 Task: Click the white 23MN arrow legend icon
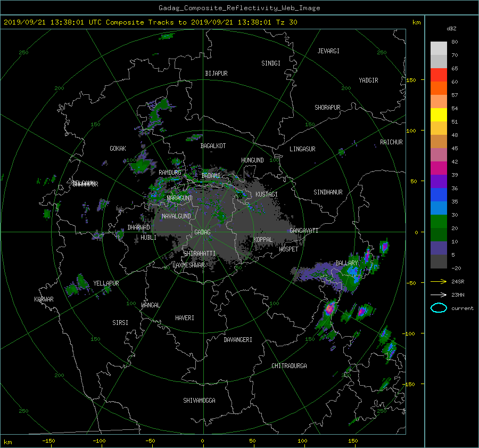pos(439,295)
